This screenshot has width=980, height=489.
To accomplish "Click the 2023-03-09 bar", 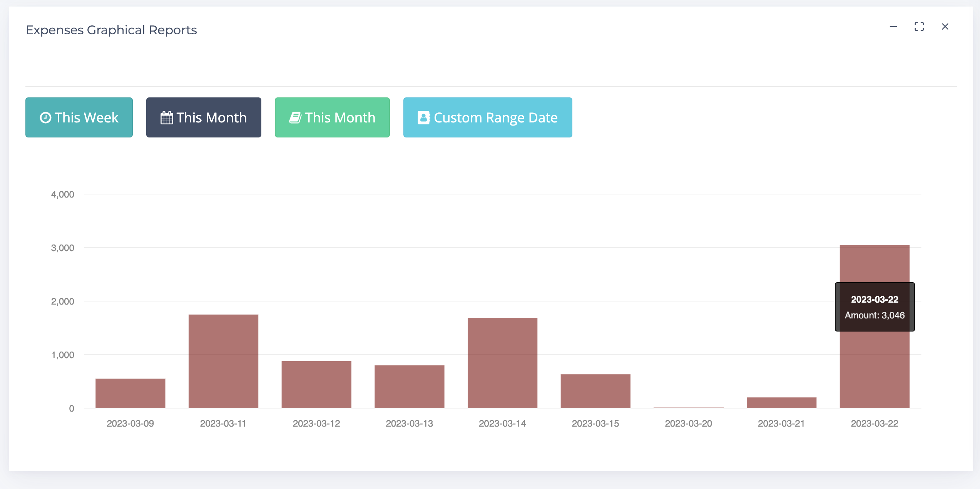I will pos(130,393).
